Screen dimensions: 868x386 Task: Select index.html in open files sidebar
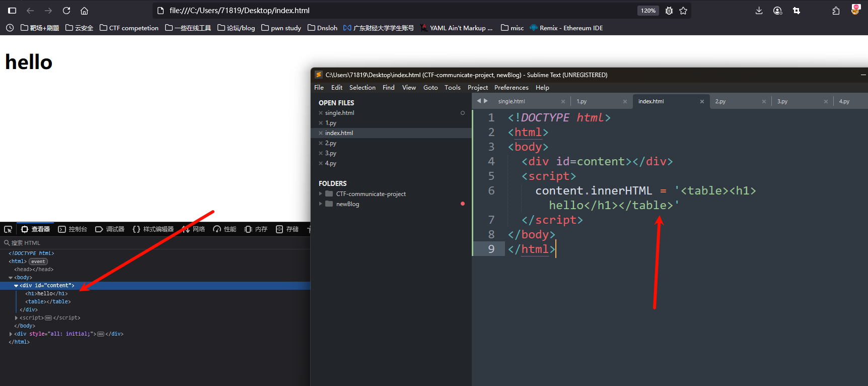[339, 133]
